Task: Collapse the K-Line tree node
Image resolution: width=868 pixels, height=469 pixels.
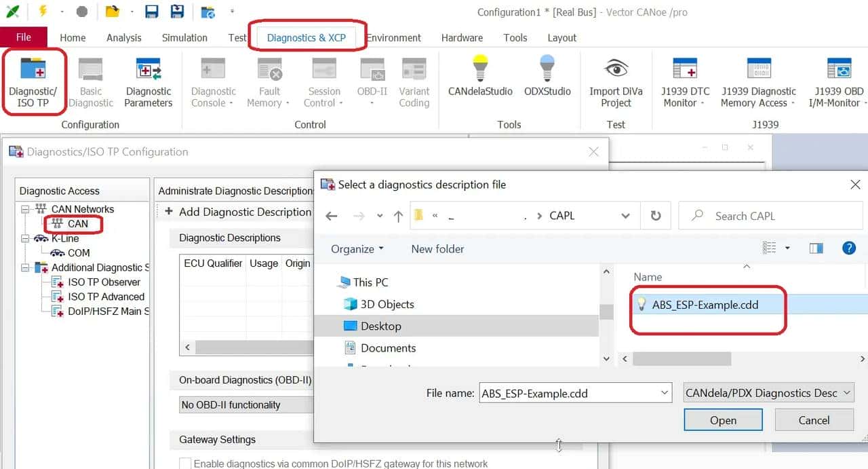Action: pos(25,238)
